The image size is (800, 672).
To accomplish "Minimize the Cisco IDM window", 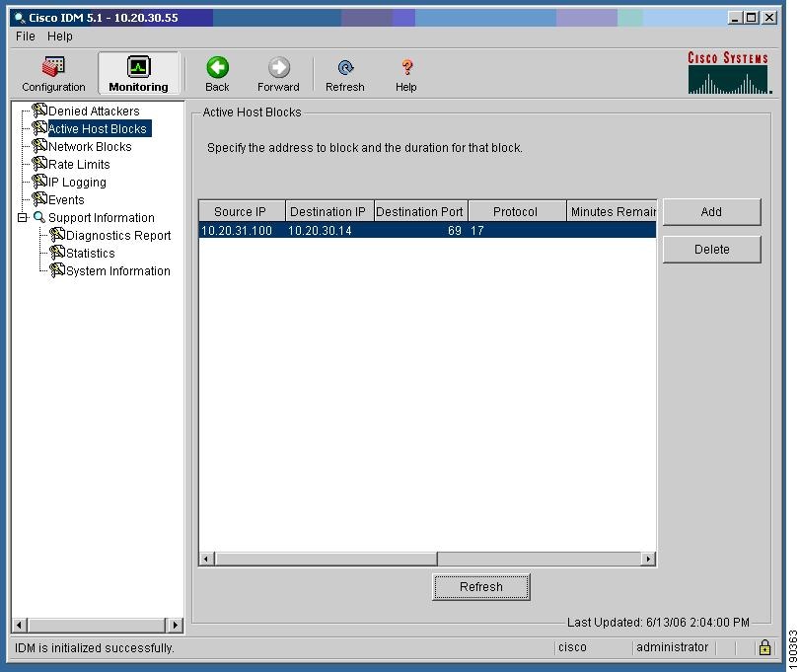I will pyautogui.click(x=735, y=18).
